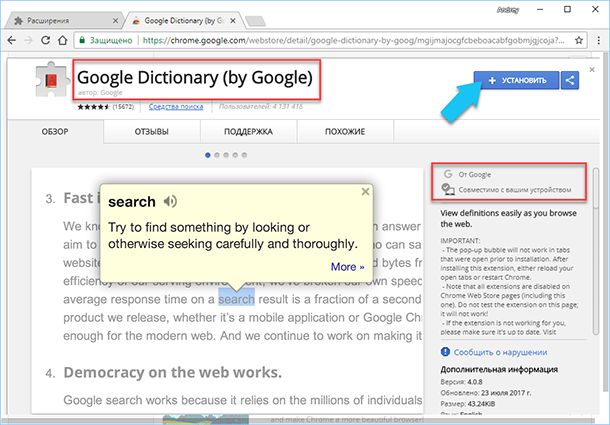Open the Chrome three-dot menu
Image resolution: width=610 pixels, height=425 pixels.
tap(596, 43)
